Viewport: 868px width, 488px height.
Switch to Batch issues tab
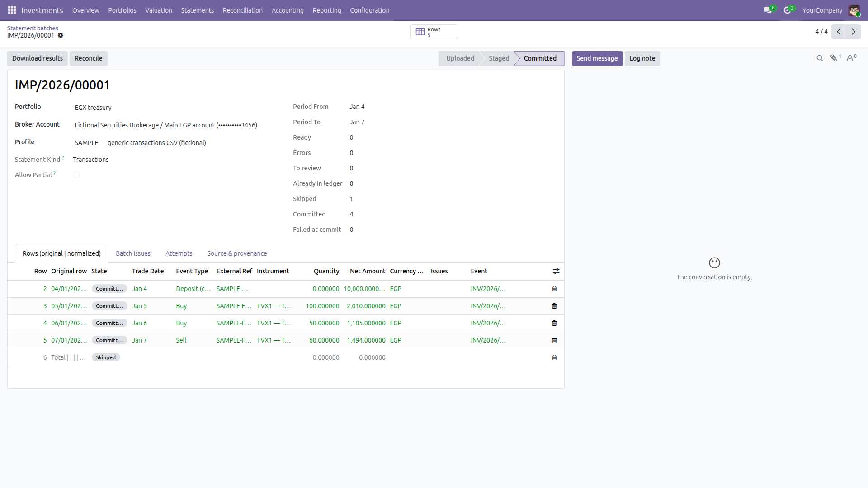[133, 253]
